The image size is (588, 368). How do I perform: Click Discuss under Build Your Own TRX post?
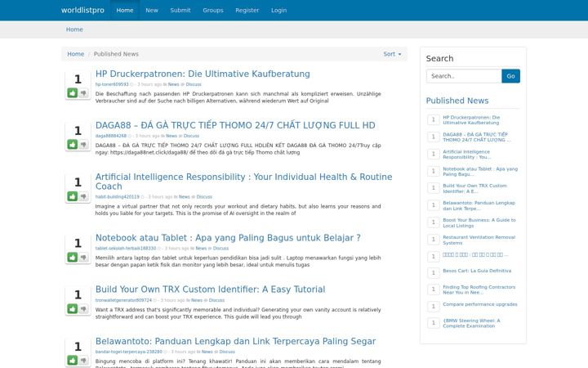click(216, 300)
